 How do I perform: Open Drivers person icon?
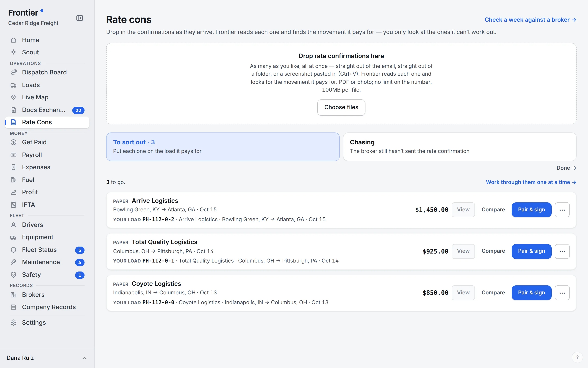(x=14, y=225)
